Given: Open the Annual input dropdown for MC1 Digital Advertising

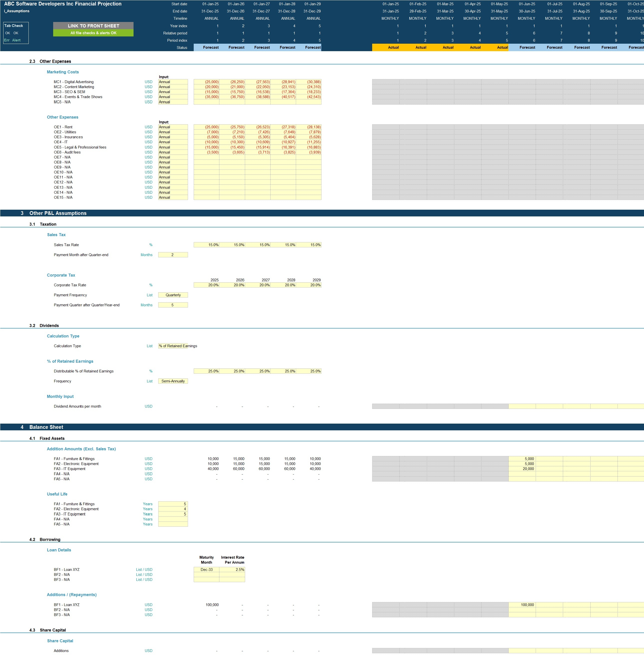Looking at the screenshot, I should (x=173, y=82).
